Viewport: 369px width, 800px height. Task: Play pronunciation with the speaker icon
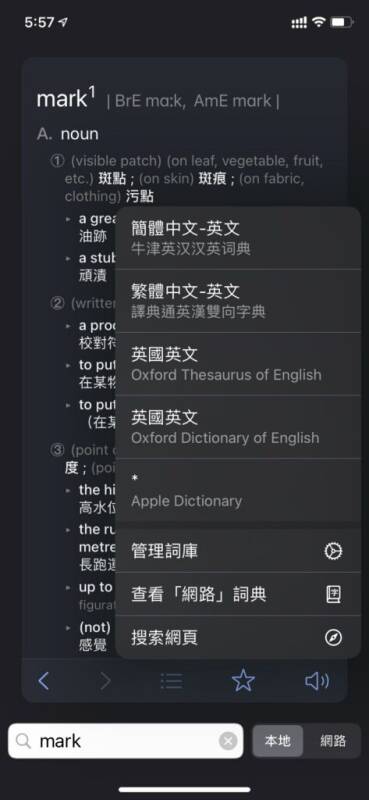(x=317, y=681)
